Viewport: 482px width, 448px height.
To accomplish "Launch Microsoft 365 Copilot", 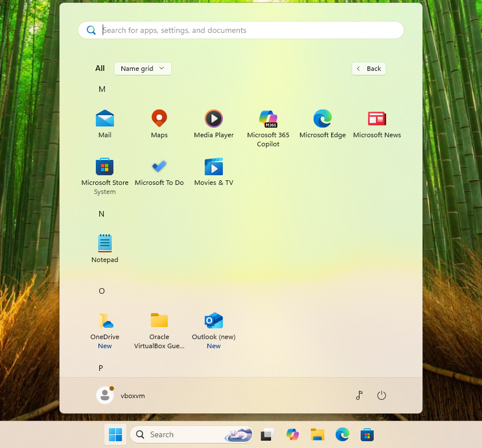I will coord(268,128).
